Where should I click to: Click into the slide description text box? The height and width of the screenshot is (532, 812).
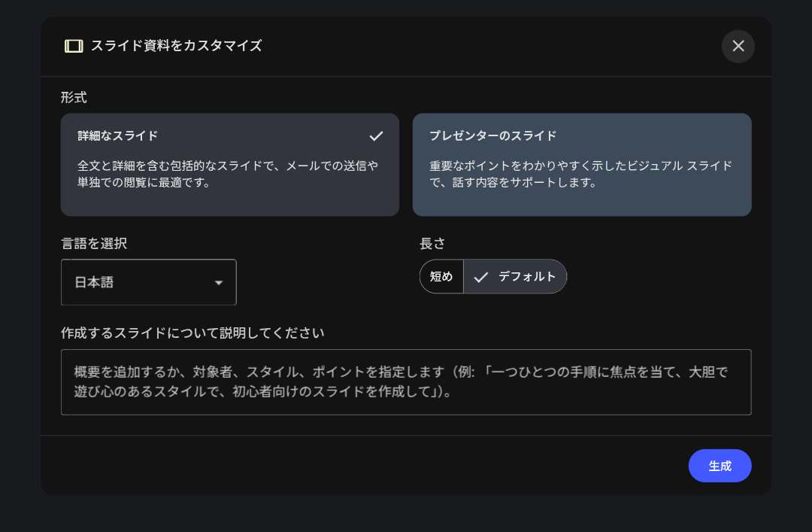pos(406,382)
